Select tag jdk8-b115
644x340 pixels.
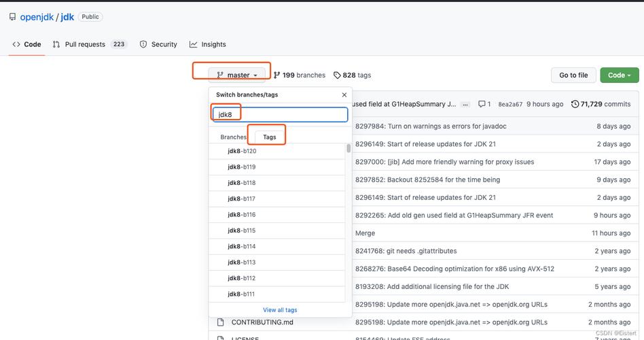point(276,231)
